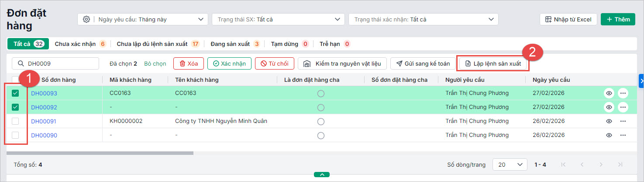Image resolution: width=644 pixels, height=182 pixels.
Task: Click the settings gear in date filter
Action: [x=86, y=19]
